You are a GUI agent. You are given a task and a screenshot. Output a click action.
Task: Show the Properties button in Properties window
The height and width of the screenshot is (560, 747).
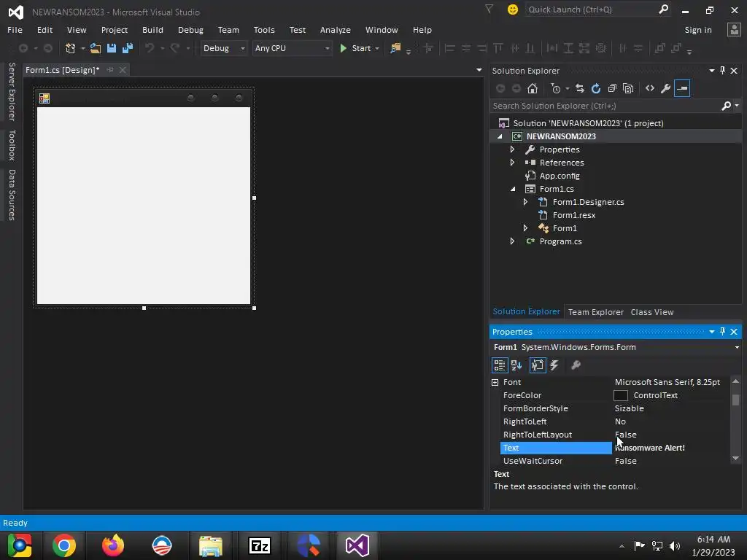(x=538, y=365)
